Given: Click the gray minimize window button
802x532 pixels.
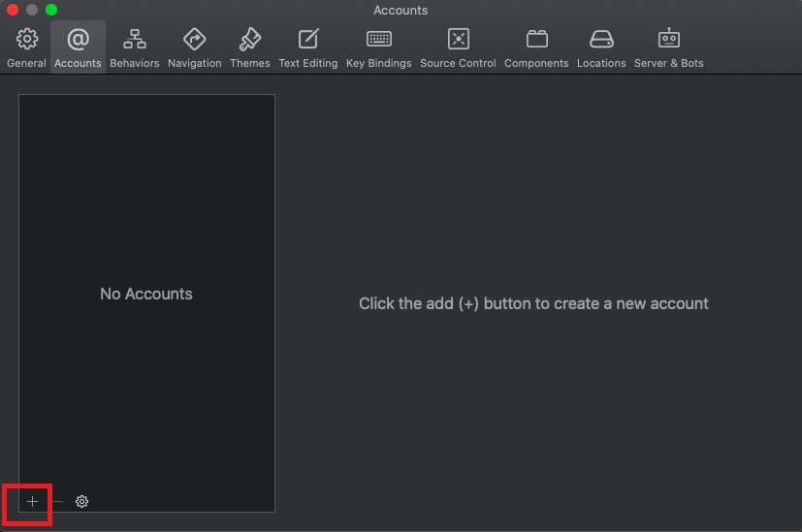Looking at the screenshot, I should (x=32, y=10).
